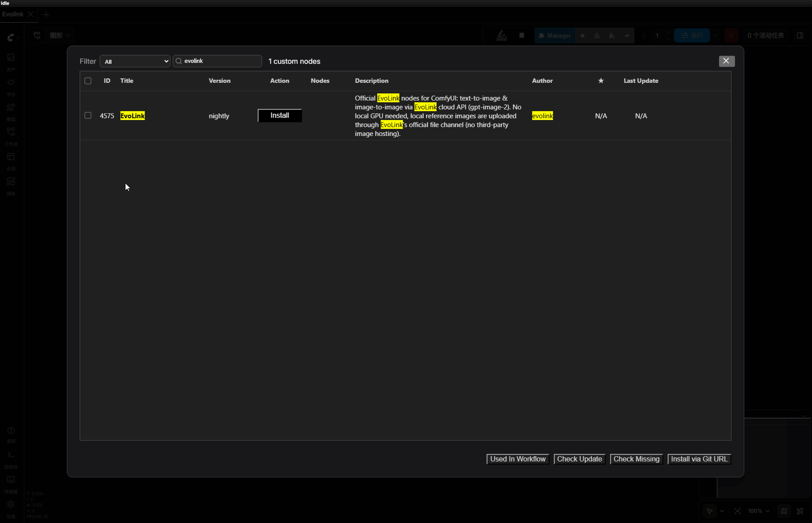Switch to the Evolink workflow tab
This screenshot has height=523, width=812.
(13, 14)
